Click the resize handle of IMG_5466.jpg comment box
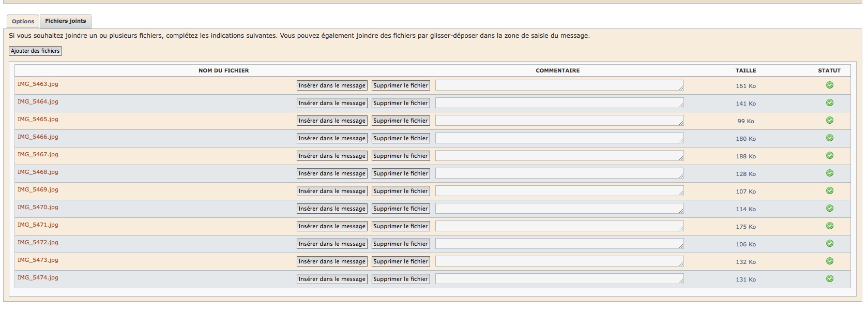This screenshot has height=310, width=868. click(x=681, y=141)
